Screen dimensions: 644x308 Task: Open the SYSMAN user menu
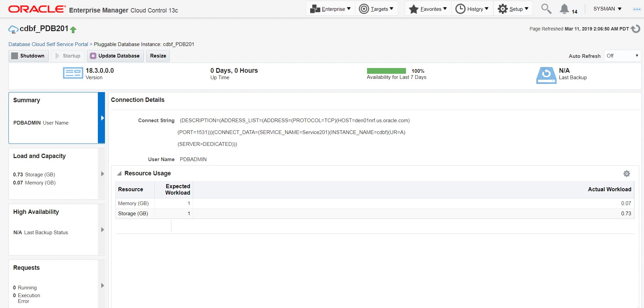pos(607,9)
